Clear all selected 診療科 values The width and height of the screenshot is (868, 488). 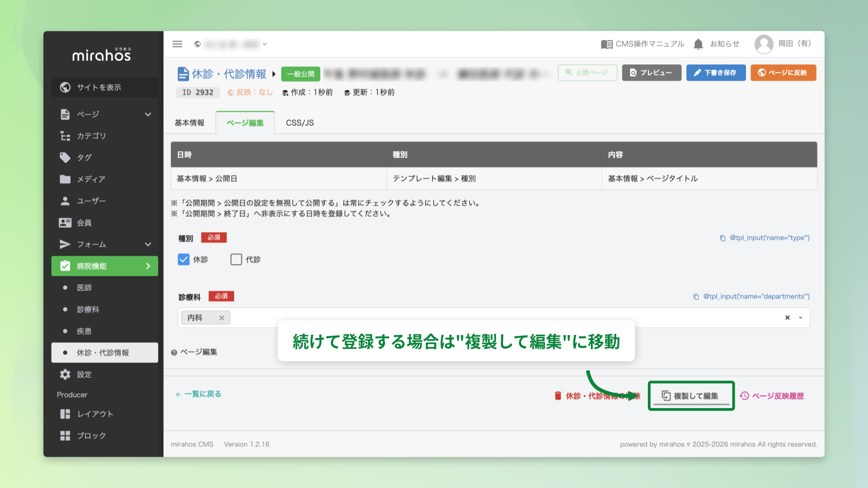(787, 318)
